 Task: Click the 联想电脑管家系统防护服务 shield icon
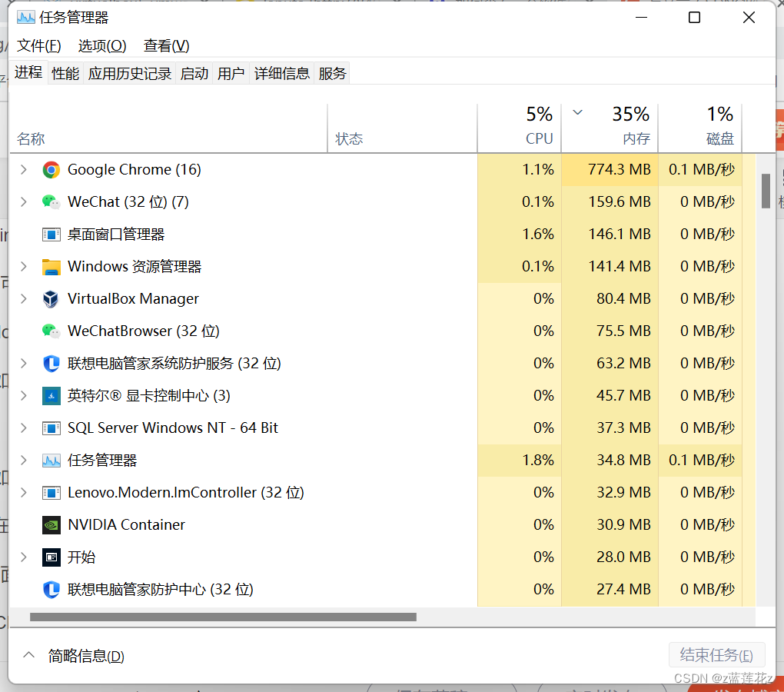(x=51, y=364)
